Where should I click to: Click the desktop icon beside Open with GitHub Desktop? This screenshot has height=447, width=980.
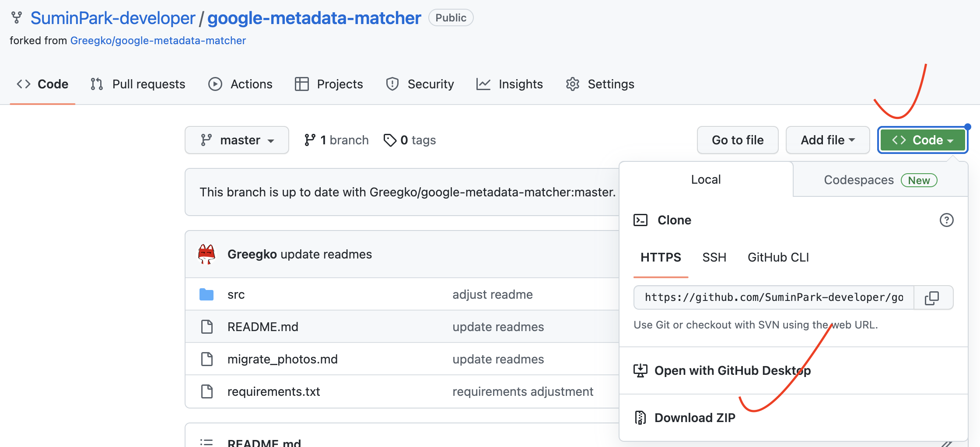[x=640, y=370]
